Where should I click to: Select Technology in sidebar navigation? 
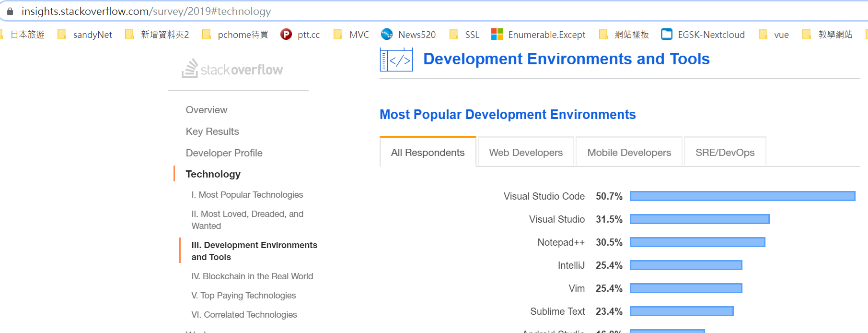click(213, 174)
